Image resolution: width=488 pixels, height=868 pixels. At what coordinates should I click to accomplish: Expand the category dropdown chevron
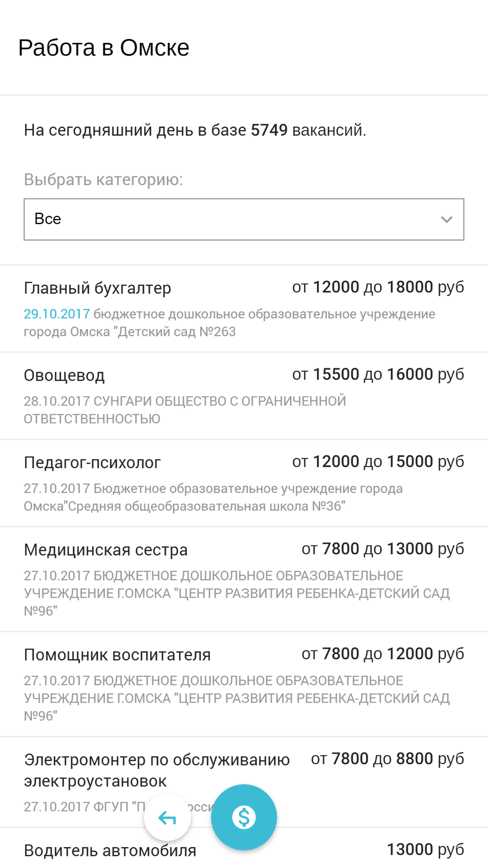tap(446, 220)
